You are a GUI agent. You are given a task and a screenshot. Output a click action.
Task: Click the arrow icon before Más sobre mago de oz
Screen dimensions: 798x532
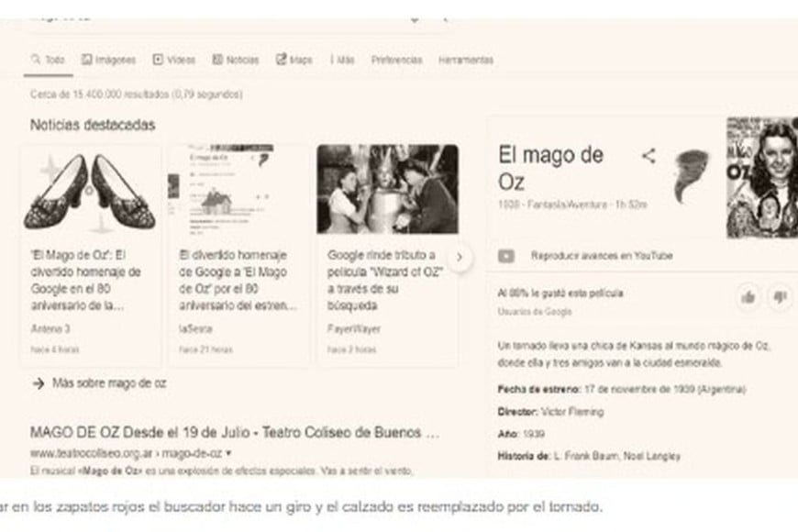(x=38, y=383)
